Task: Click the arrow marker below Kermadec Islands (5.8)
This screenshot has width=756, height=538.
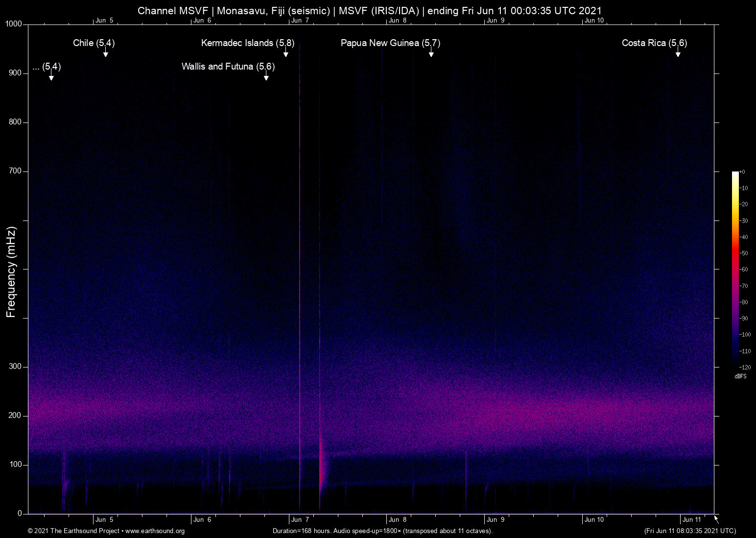Action: coord(285,53)
